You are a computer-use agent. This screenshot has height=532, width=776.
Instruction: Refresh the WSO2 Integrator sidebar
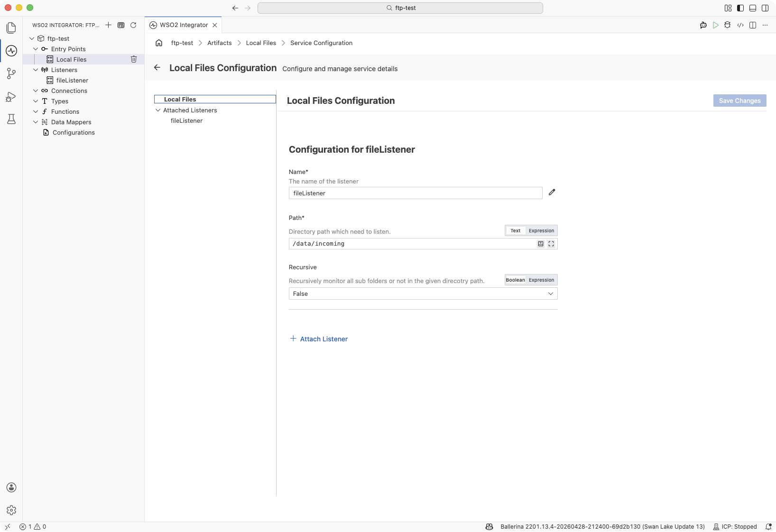pyautogui.click(x=133, y=25)
